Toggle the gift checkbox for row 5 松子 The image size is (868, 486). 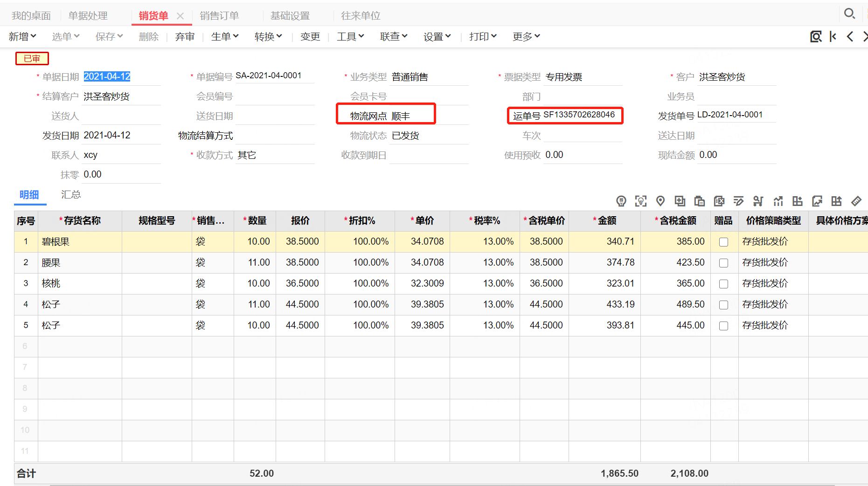(723, 326)
